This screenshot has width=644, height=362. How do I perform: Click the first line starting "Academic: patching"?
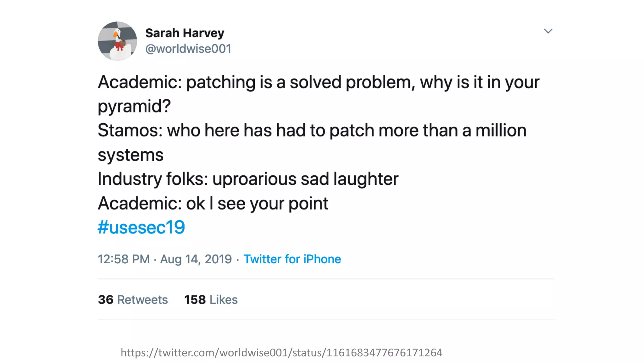(x=318, y=82)
